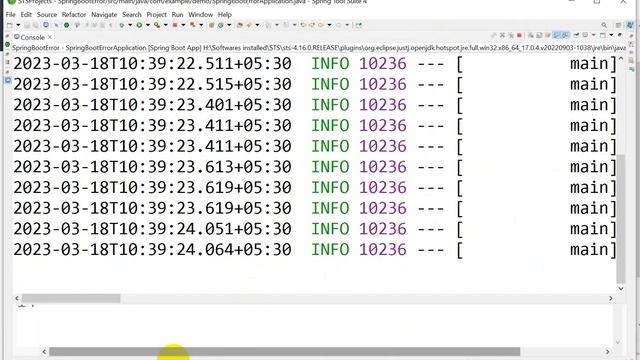Screen dimensions: 640x360
Task: Switch to the Java perspective icon
Action: [x=631, y=25]
